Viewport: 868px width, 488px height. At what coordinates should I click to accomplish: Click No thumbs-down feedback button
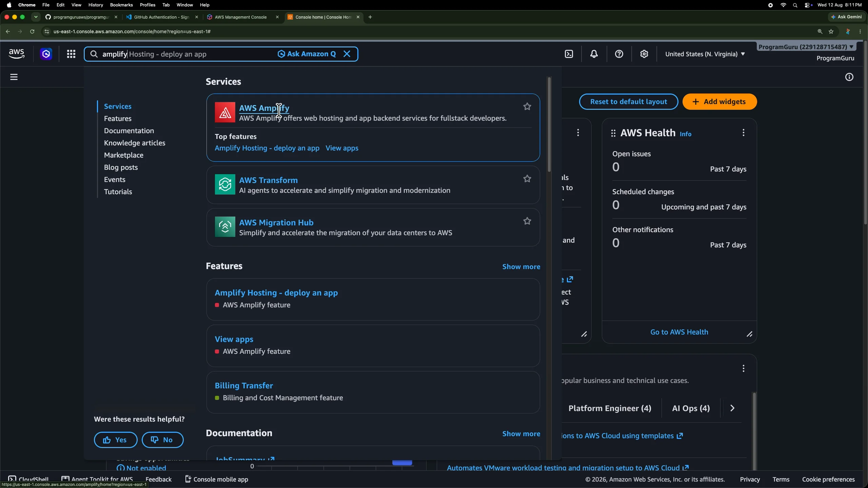(162, 440)
